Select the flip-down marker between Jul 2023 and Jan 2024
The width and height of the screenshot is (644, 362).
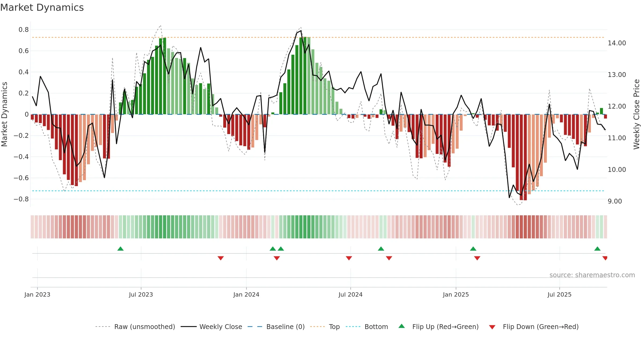pyautogui.click(x=221, y=258)
